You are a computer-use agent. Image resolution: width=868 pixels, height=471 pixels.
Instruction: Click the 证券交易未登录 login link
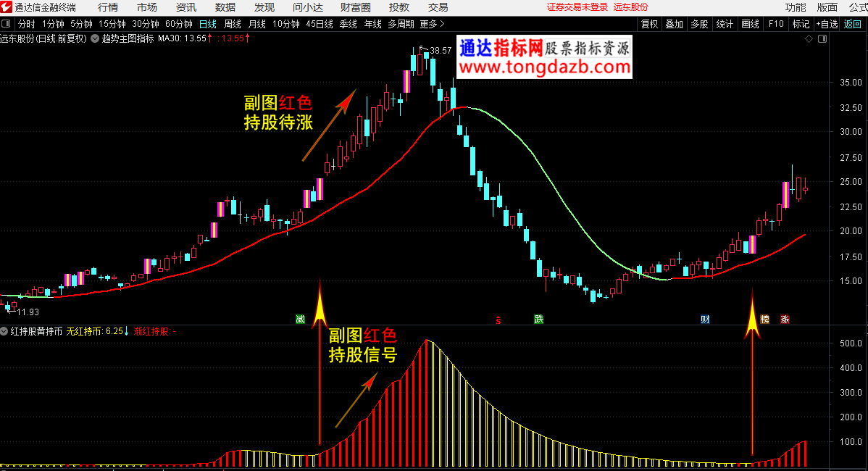click(577, 7)
